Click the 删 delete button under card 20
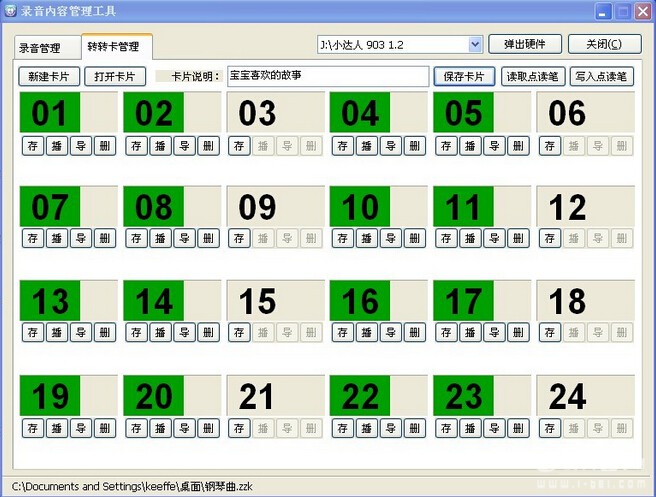This screenshot has height=497, width=656. point(208,428)
